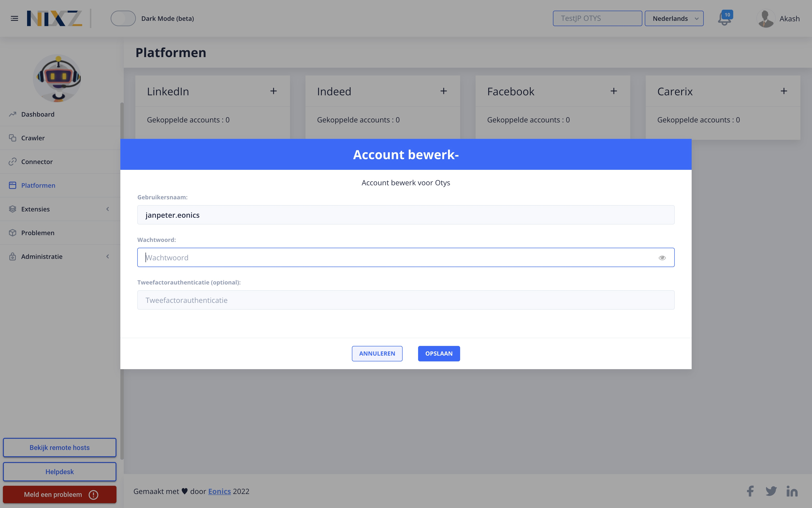Click the LinkedIn card title
The image size is (812, 508).
pyautogui.click(x=168, y=91)
